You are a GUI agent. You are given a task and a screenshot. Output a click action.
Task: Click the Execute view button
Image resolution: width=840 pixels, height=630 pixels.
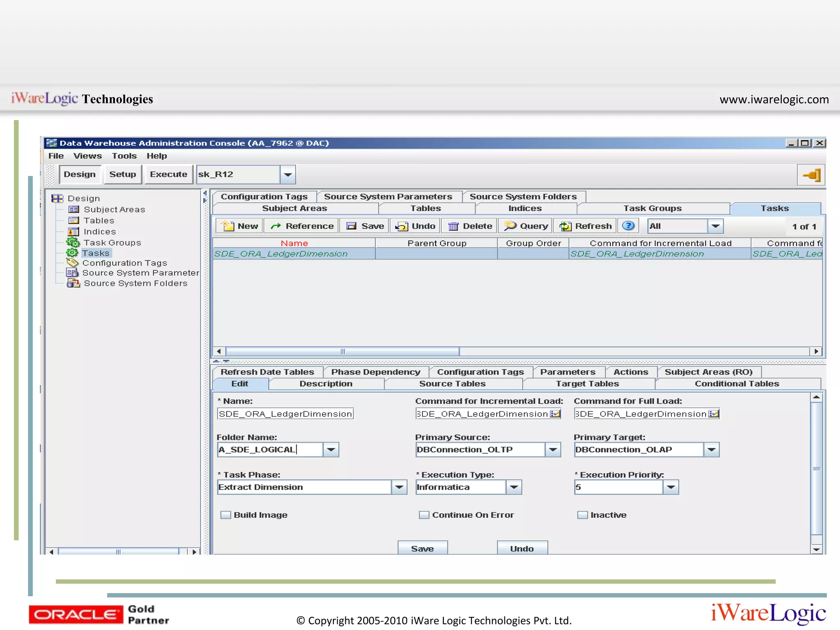pos(168,174)
